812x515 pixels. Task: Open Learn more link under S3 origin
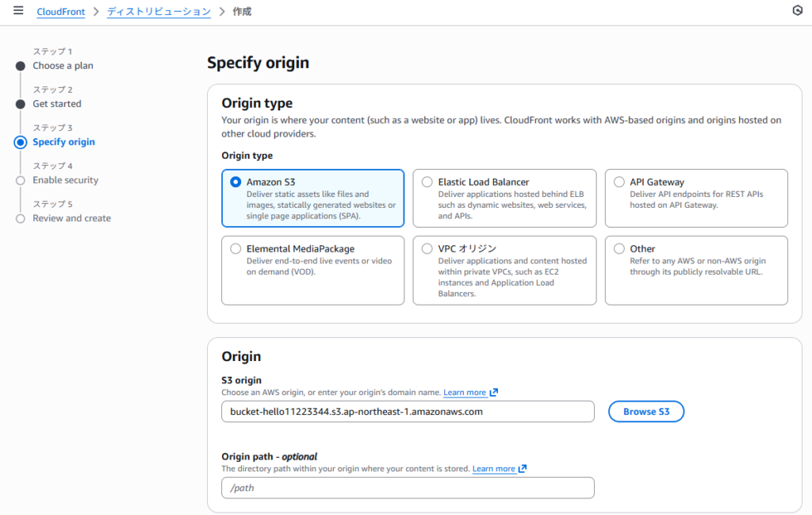point(465,392)
